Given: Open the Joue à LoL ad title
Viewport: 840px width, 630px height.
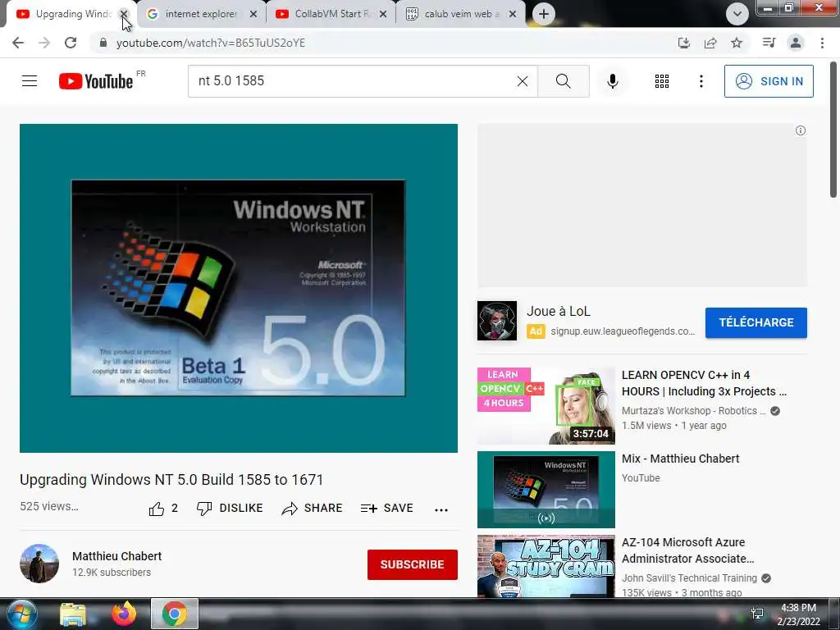Looking at the screenshot, I should [x=558, y=311].
